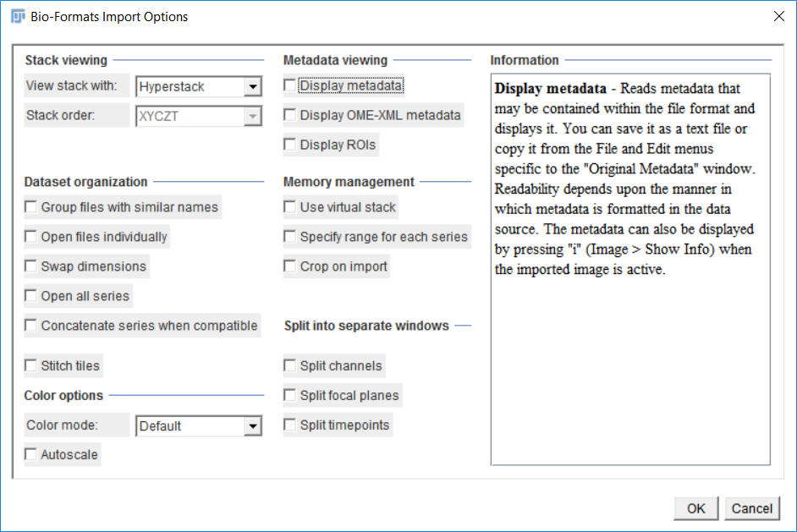
Task: Toggle the Stitch tiles checkbox
Action: click(x=31, y=366)
